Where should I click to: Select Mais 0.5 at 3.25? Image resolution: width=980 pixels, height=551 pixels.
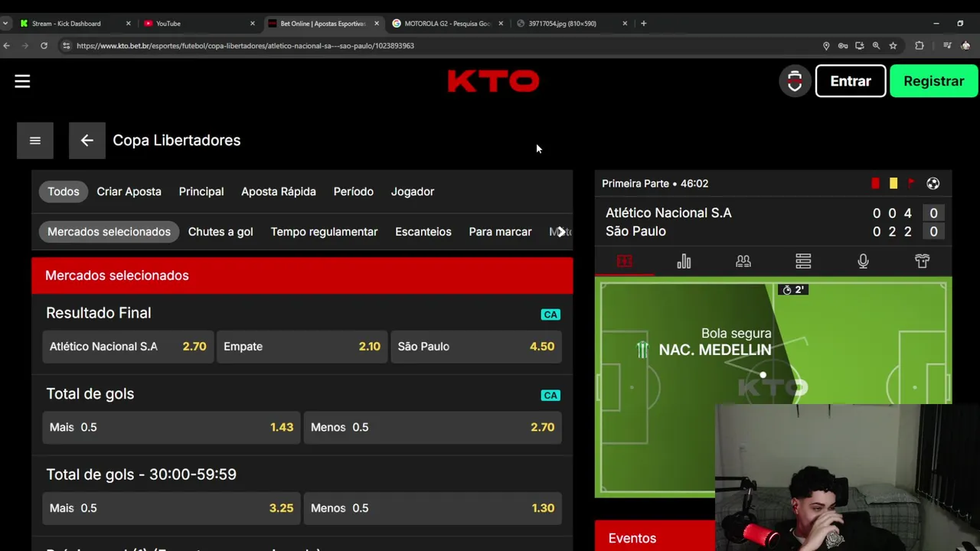point(171,508)
